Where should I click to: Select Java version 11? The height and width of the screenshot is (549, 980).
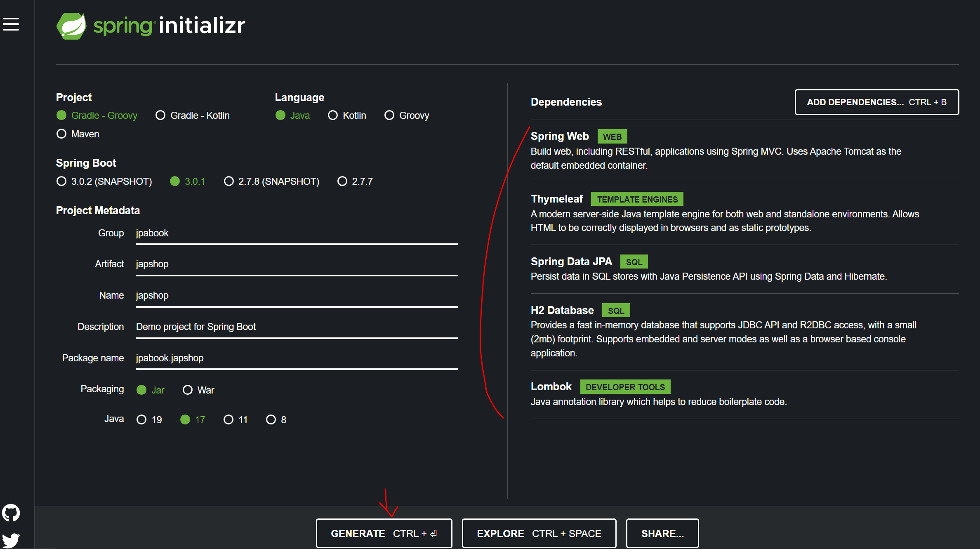point(229,420)
